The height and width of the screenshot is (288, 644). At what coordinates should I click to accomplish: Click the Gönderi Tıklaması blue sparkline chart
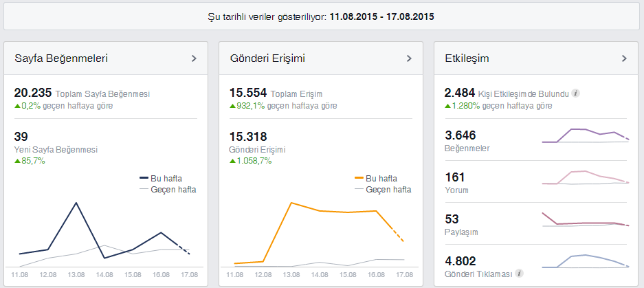point(586,261)
